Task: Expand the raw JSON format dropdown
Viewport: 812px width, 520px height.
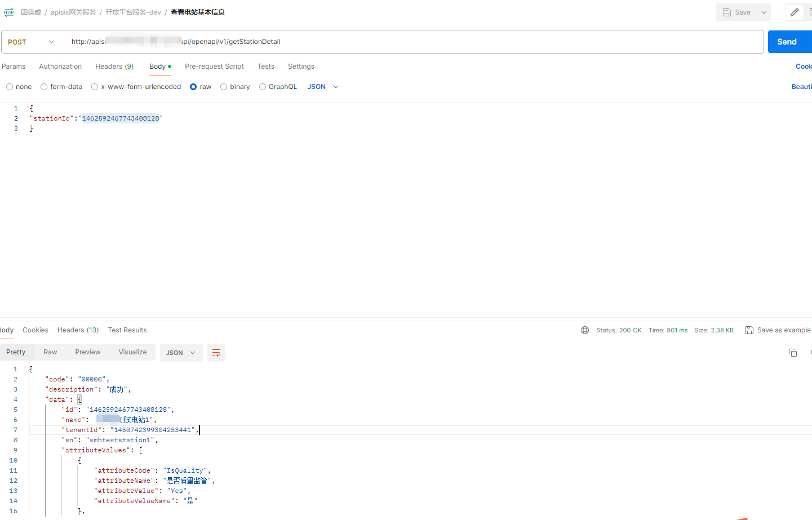Action: tap(323, 87)
